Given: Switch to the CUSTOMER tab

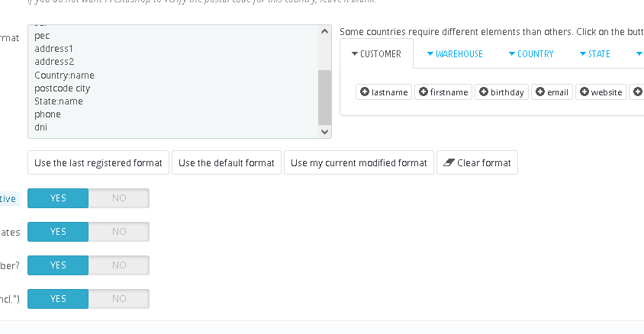Looking at the screenshot, I should pos(377,53).
